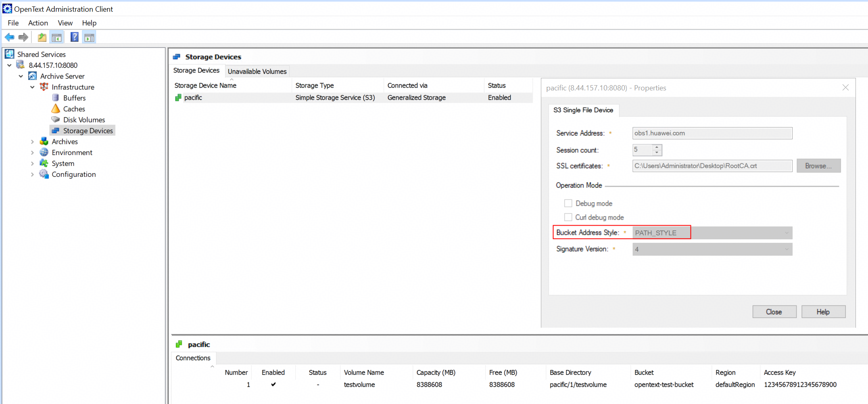
Task: Enable the Debug mode checkbox
Action: point(568,203)
